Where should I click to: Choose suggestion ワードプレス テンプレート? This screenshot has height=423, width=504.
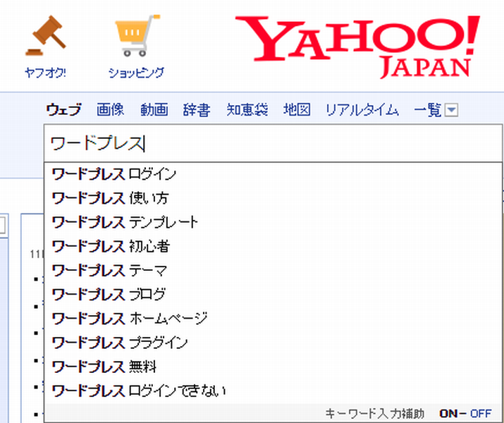(273, 223)
